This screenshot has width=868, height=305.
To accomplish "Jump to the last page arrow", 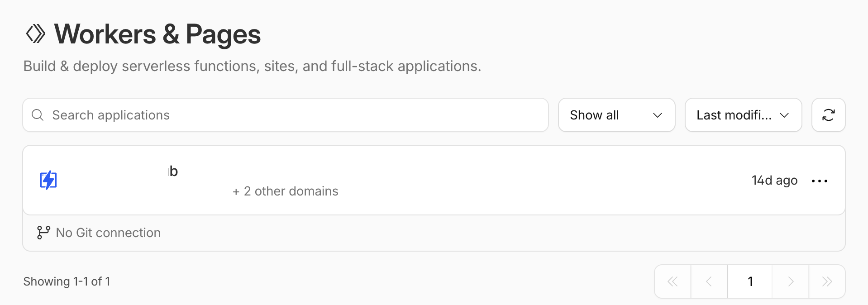I will [x=827, y=281].
